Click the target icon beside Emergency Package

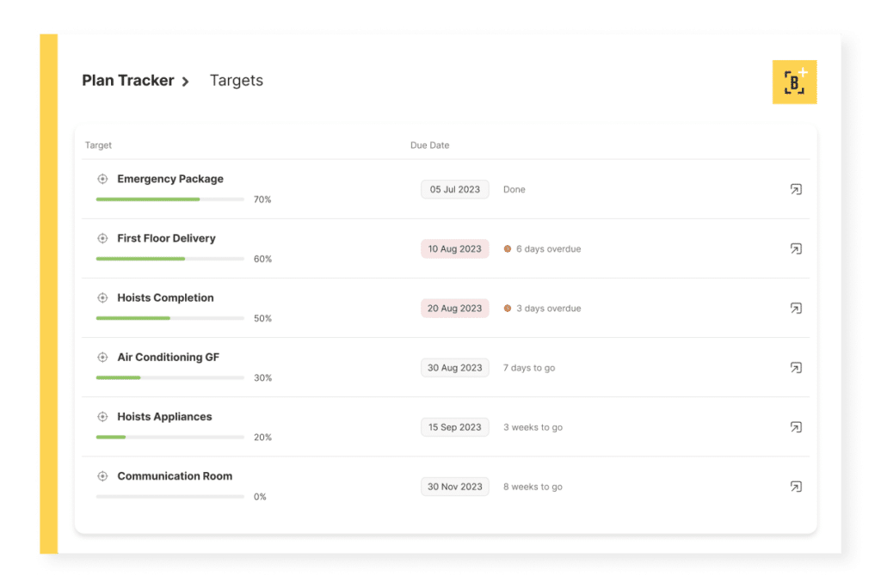point(102,179)
